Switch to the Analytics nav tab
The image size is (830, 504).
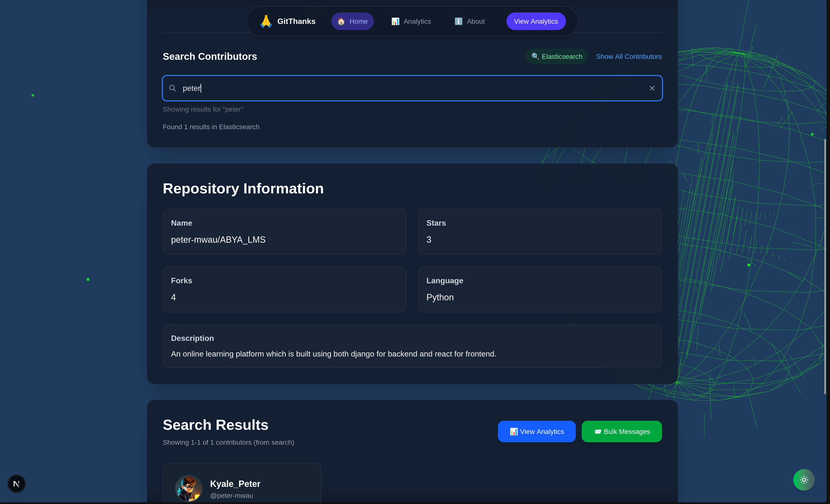click(x=411, y=21)
